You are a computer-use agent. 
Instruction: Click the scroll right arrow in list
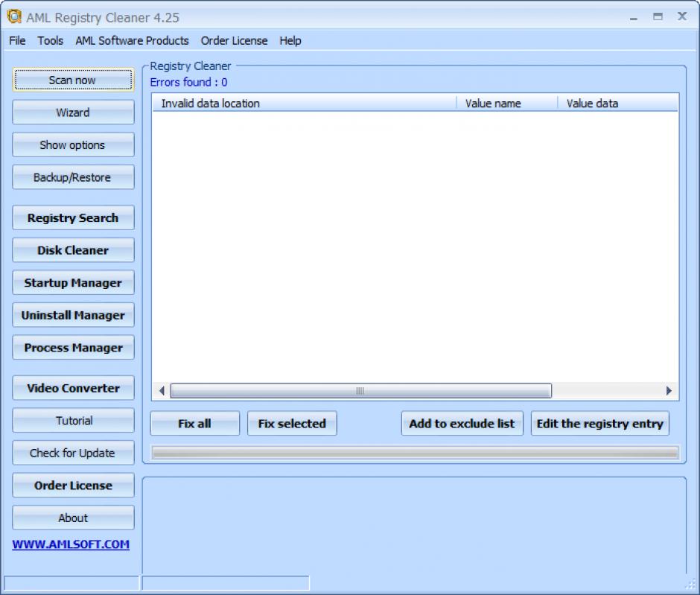[669, 391]
